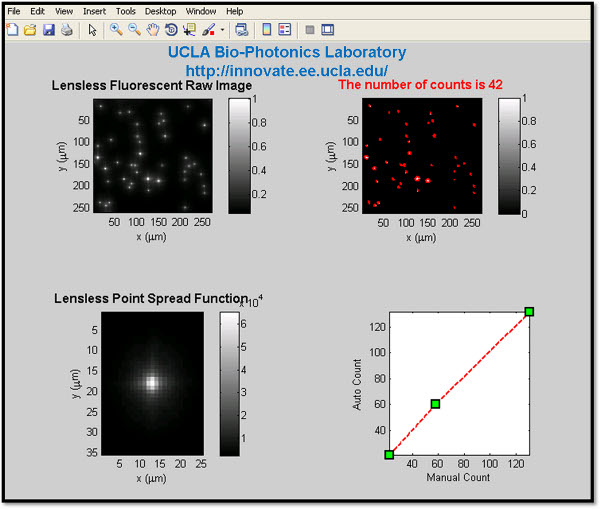Activate the Zoom In magnifier tool
Screen dimensions: 600x509
tap(116, 30)
